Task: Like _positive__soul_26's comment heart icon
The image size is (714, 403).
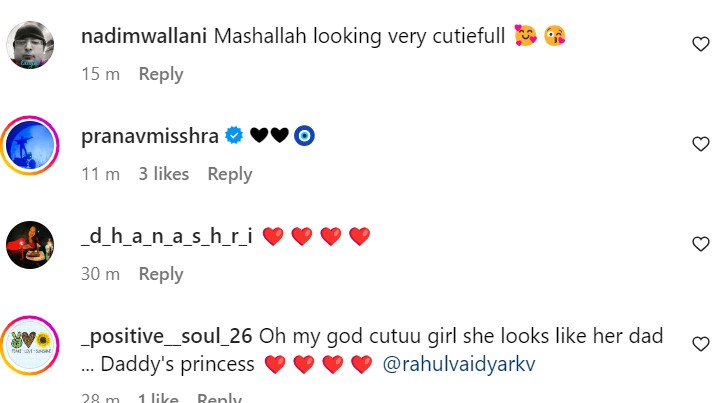Action: 701,344
